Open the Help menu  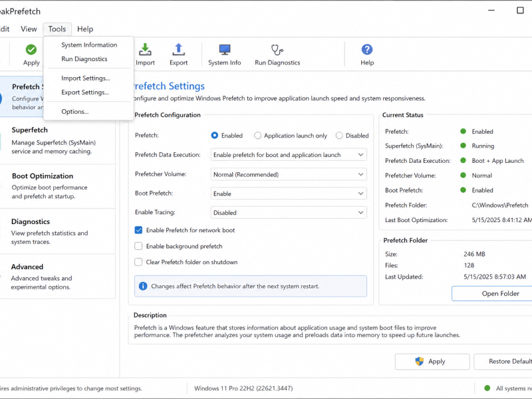[x=85, y=29]
